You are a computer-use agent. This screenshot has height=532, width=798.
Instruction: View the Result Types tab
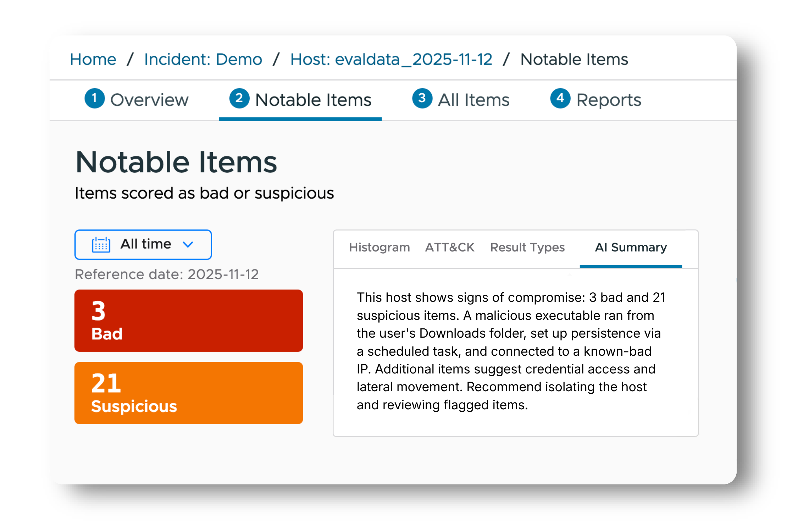[527, 247]
